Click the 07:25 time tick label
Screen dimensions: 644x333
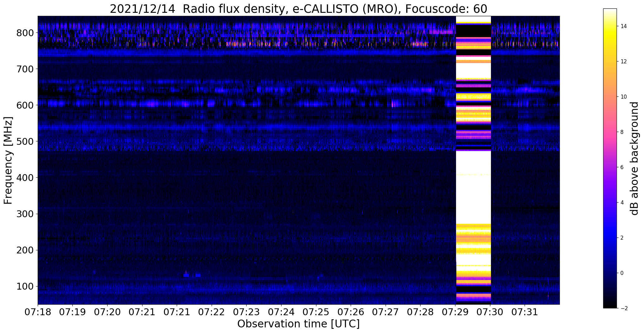[316, 312]
